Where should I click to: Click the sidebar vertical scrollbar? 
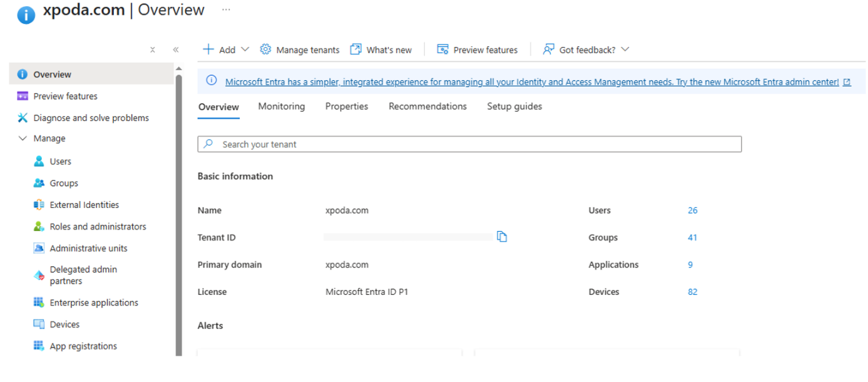tap(179, 215)
